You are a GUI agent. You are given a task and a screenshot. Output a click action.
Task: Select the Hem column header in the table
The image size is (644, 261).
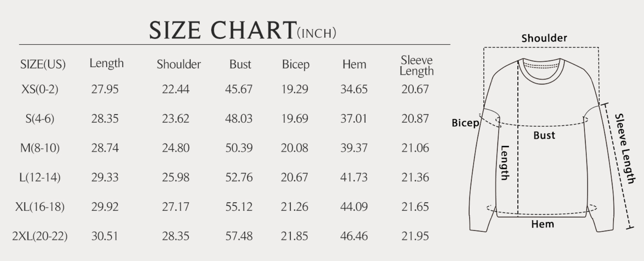pos(354,64)
